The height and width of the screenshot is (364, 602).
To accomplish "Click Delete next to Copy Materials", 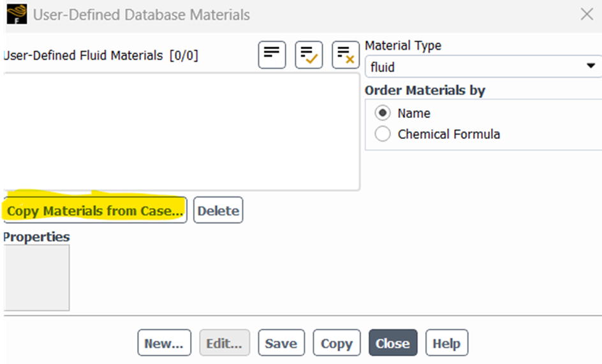I will pos(218,211).
